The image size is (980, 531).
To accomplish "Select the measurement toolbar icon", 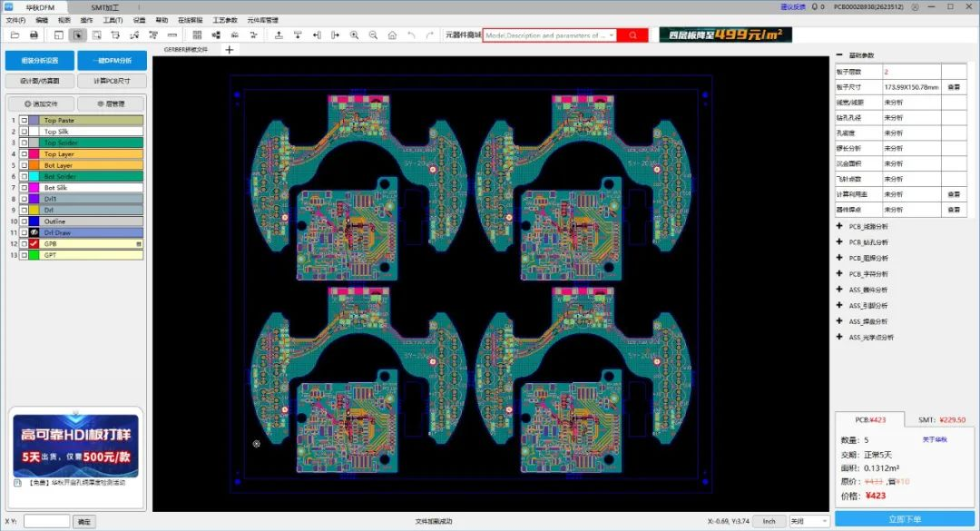I will click(x=173, y=34).
